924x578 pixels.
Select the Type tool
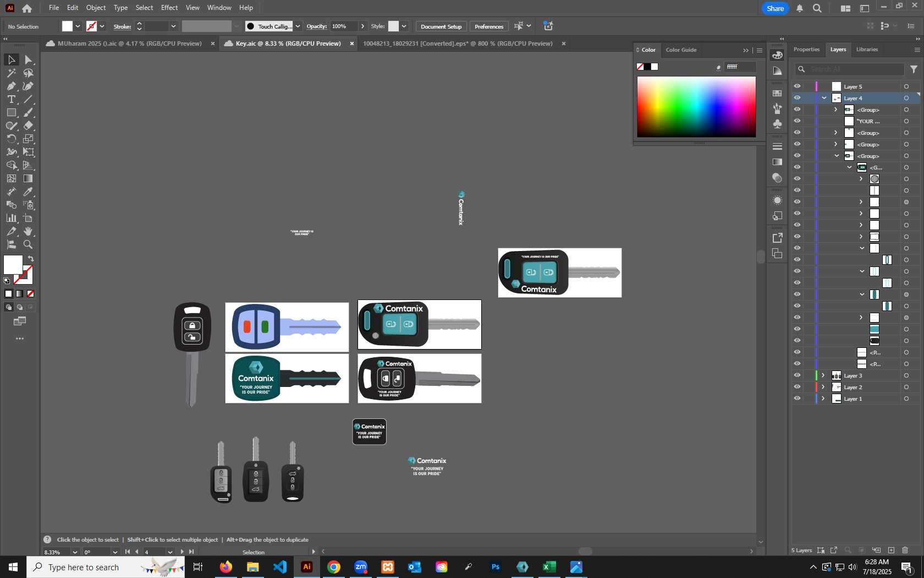(x=11, y=99)
